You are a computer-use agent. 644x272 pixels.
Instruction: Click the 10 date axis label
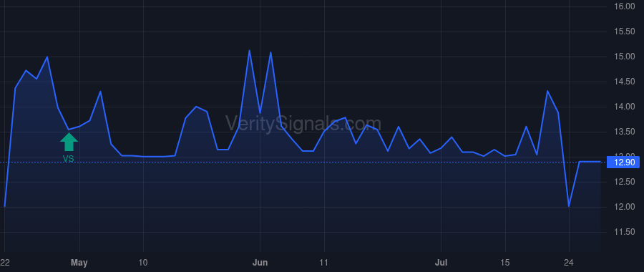(143, 263)
